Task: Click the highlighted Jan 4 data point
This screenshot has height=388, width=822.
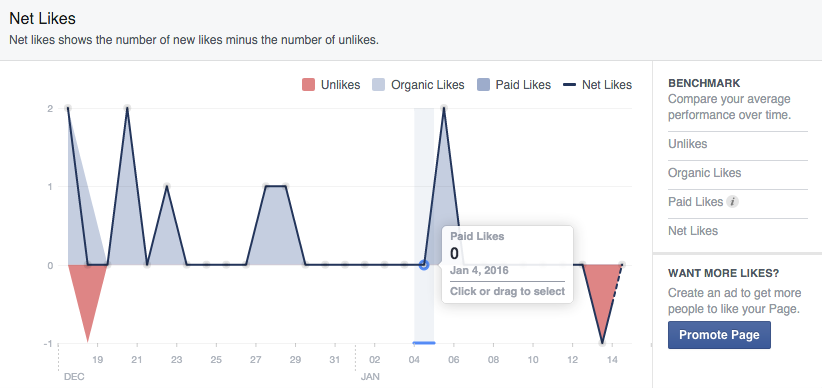Action: pyautogui.click(x=424, y=265)
